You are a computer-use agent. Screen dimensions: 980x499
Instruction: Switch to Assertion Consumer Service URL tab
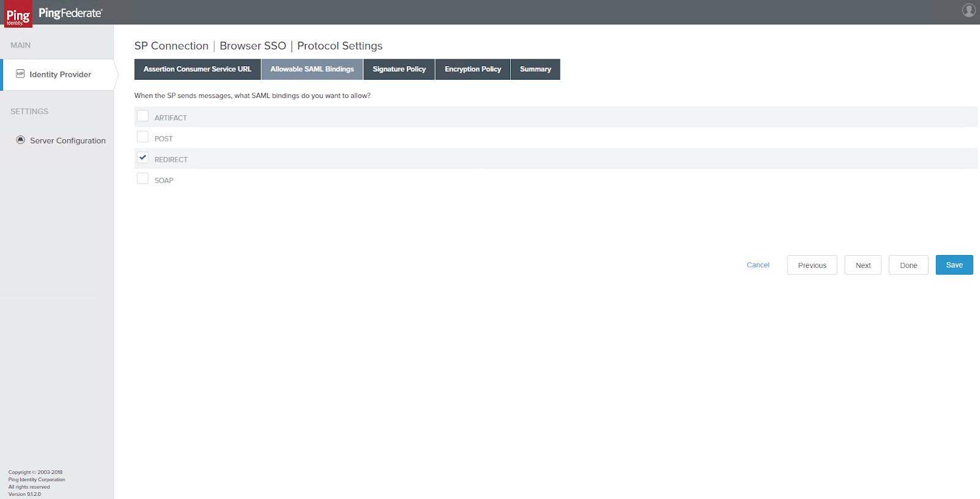pyautogui.click(x=197, y=69)
